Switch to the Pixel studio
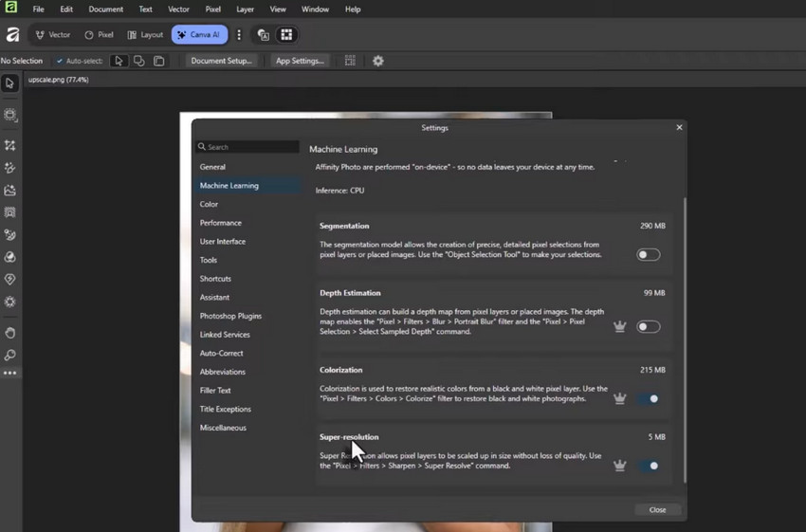This screenshot has height=532, width=806. point(100,35)
